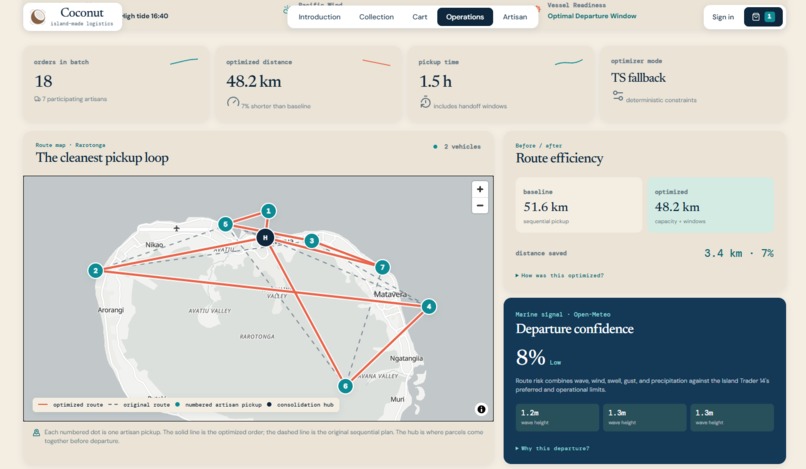Image resolution: width=806 pixels, height=469 pixels.
Task: Select pickup marker 6 on map
Action: pyautogui.click(x=345, y=386)
